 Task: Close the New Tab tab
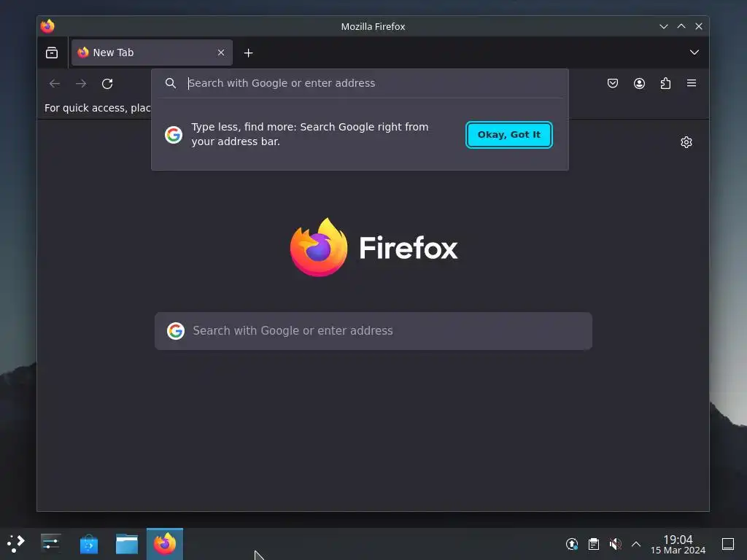pyautogui.click(x=221, y=52)
